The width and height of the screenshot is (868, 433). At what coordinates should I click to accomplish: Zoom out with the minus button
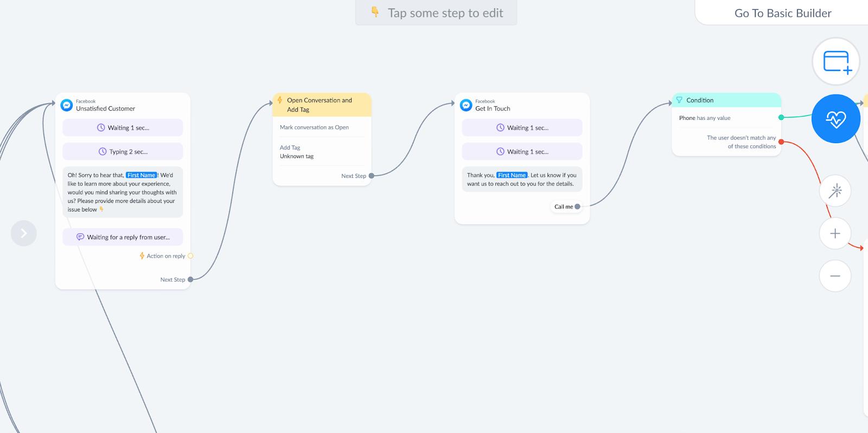[835, 276]
